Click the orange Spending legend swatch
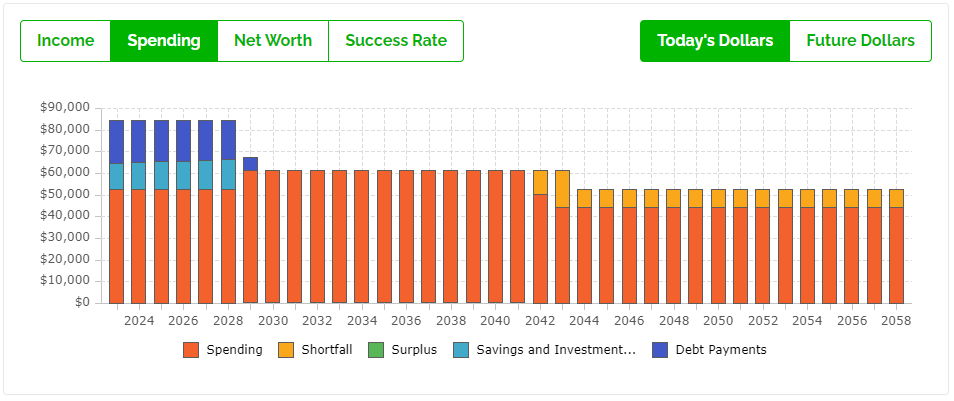 (x=191, y=350)
